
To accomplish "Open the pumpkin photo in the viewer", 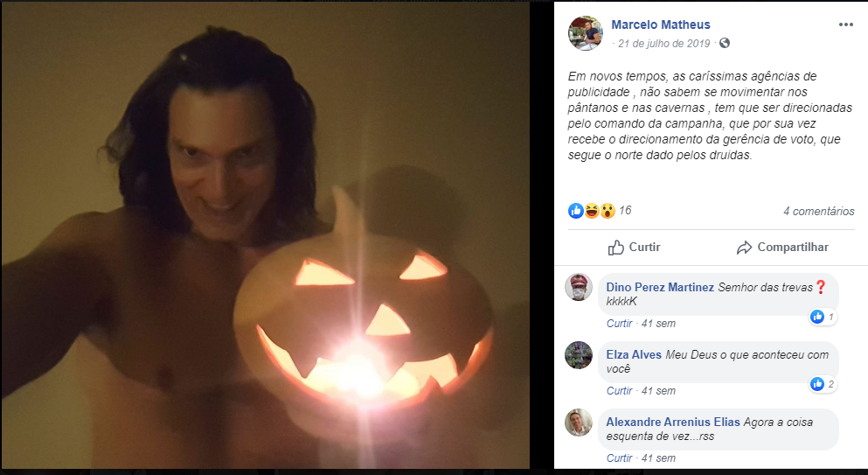I will click(x=266, y=235).
